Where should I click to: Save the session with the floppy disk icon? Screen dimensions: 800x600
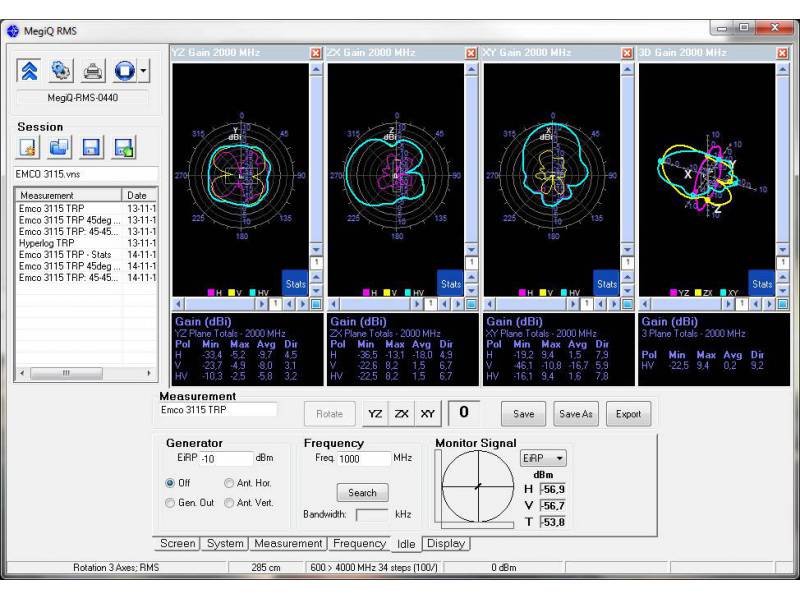click(91, 148)
